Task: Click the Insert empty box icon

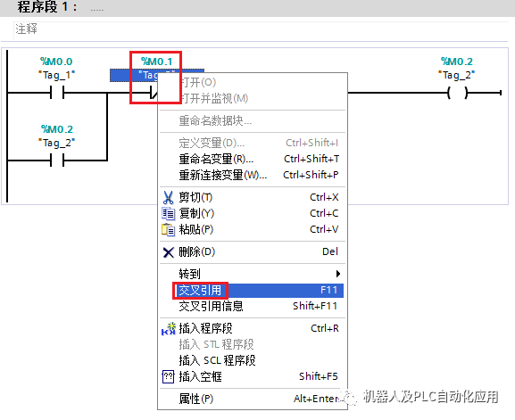Action: [x=168, y=376]
